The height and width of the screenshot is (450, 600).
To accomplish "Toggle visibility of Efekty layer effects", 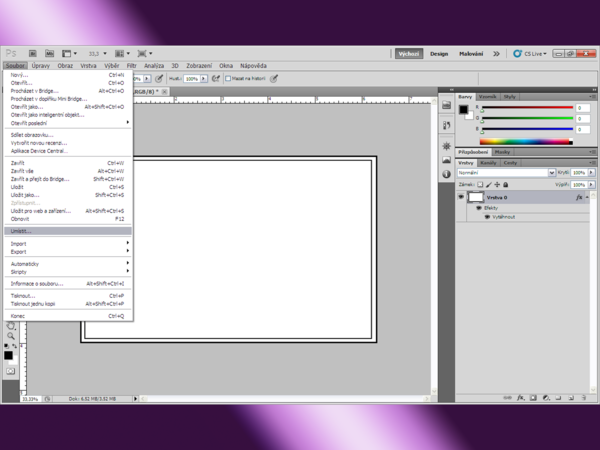I will click(x=479, y=208).
